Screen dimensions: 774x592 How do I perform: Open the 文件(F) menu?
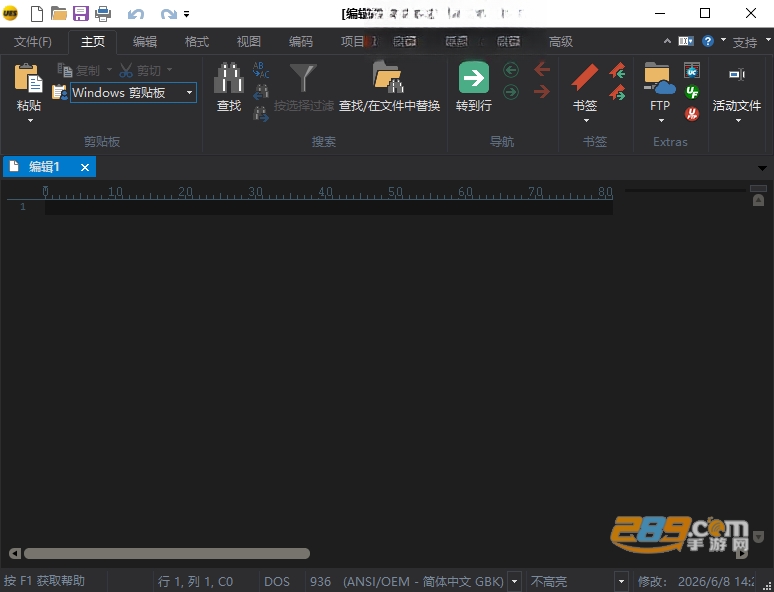(33, 42)
